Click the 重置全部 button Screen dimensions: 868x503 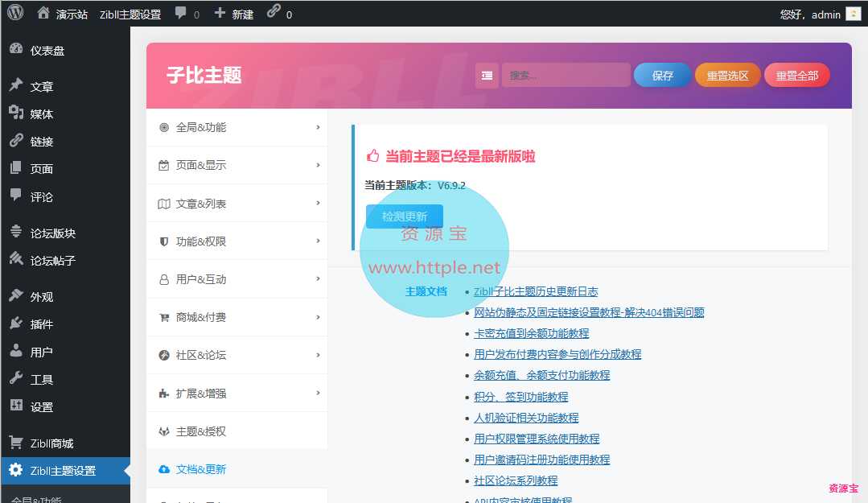(796, 76)
